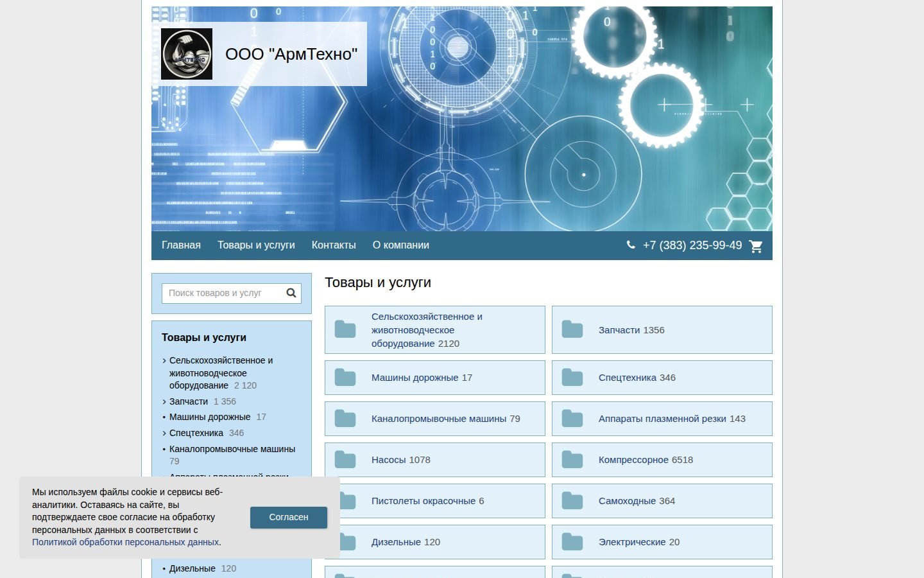
Task: Accept cookies with the Согласен button
Action: click(289, 518)
